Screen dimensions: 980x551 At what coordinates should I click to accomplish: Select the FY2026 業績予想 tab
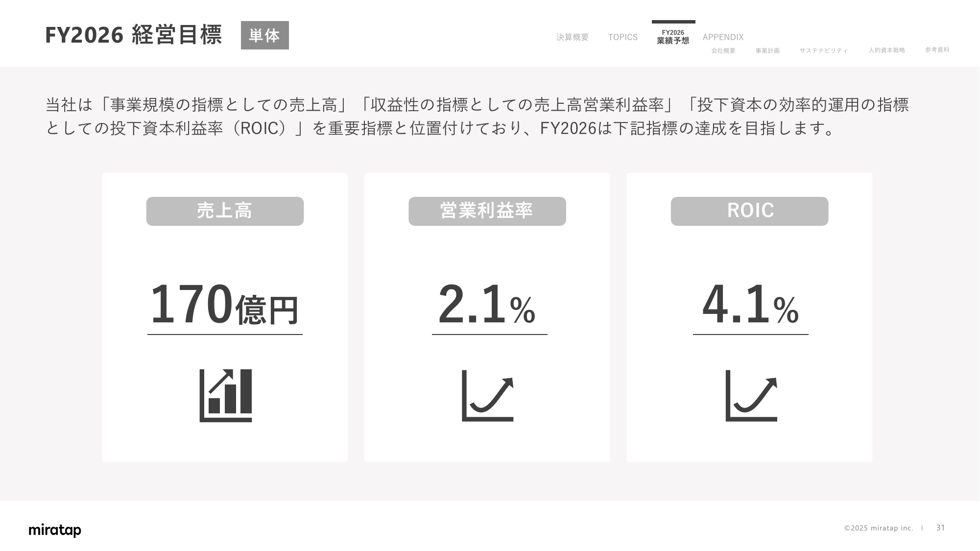[x=673, y=37]
